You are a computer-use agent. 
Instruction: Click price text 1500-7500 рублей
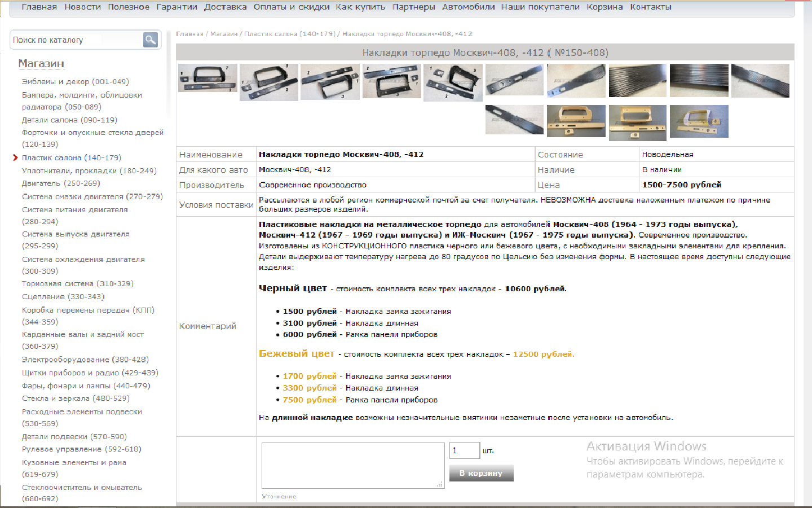pos(682,185)
